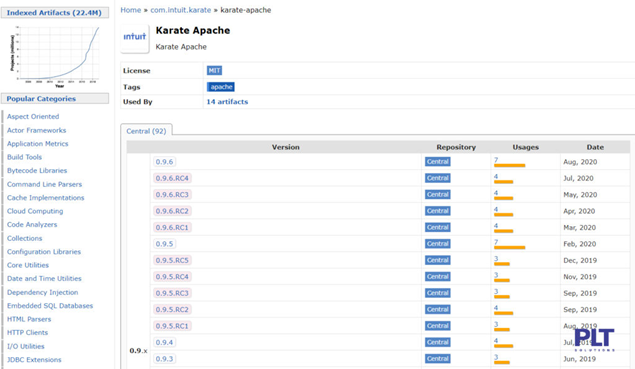Open version 0.9.6.RC3
This screenshot has height=369, width=635.
tap(172, 194)
